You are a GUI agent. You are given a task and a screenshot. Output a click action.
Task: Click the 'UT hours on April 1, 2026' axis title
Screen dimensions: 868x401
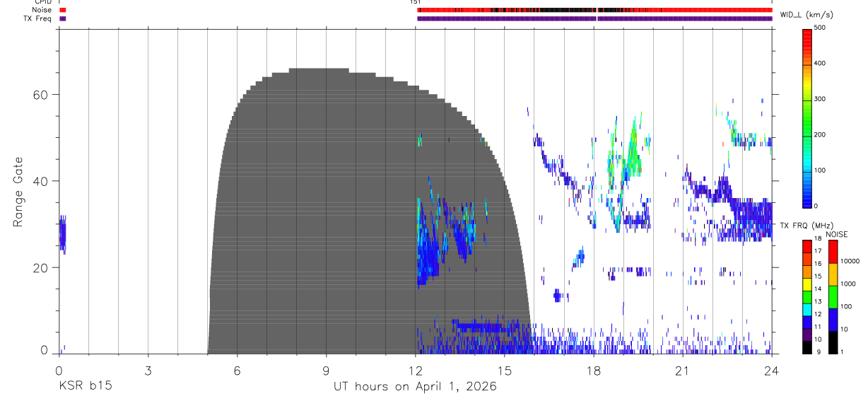[x=415, y=387]
